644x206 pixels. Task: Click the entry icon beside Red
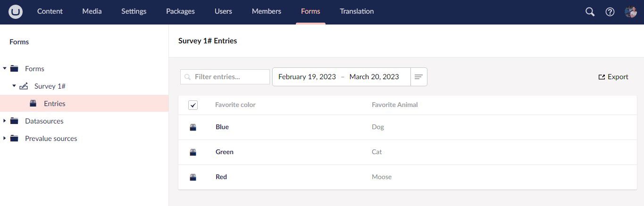[x=193, y=177]
